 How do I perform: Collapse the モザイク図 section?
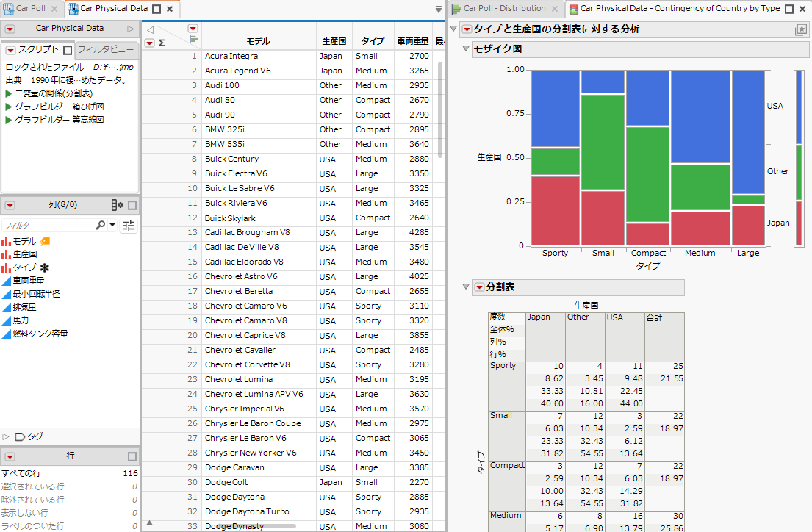coord(466,48)
